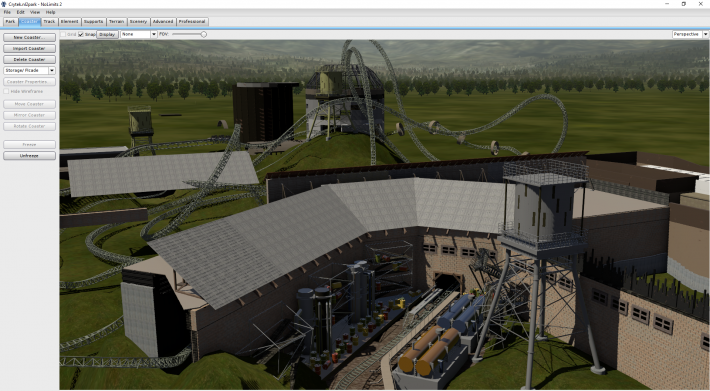710x391 pixels.
Task: Click Move Coaster
Action: 29,104
